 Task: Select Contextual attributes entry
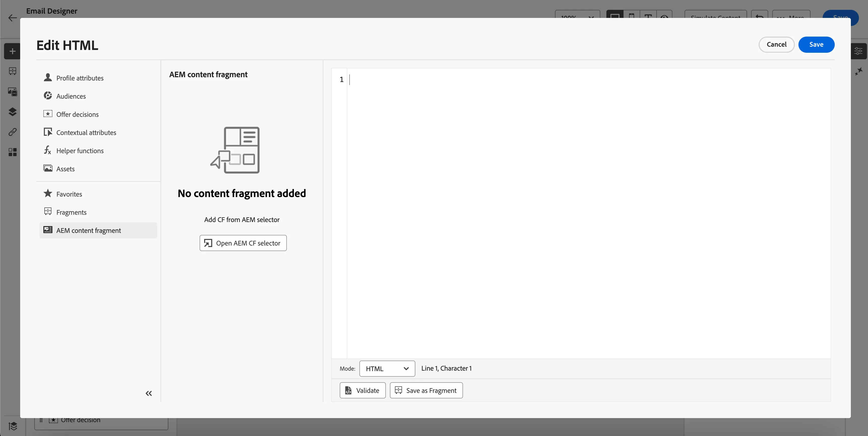(98, 133)
